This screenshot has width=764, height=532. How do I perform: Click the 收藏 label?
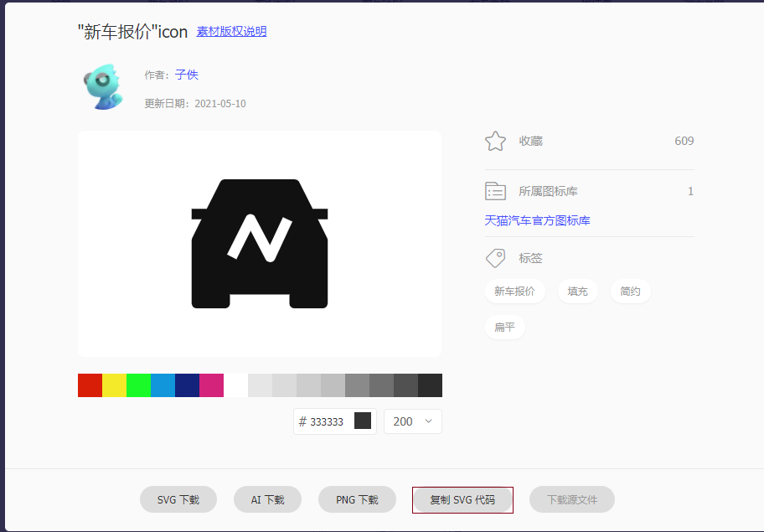pos(530,141)
